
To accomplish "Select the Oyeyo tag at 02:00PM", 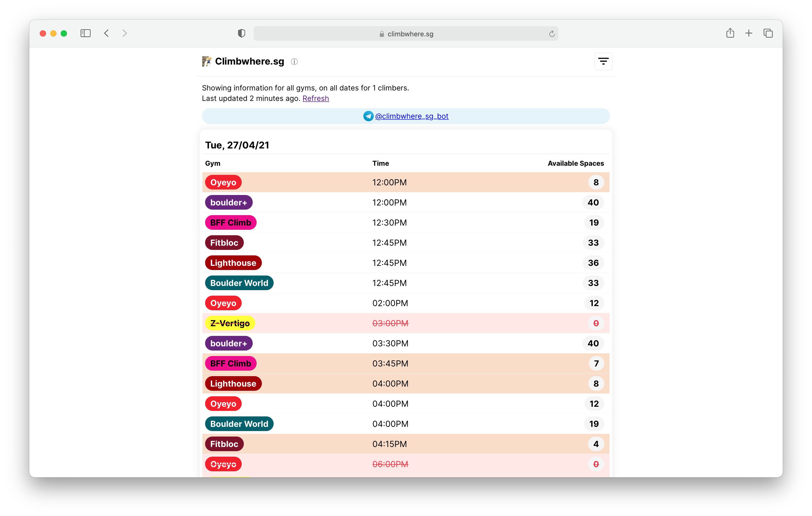I will click(223, 303).
